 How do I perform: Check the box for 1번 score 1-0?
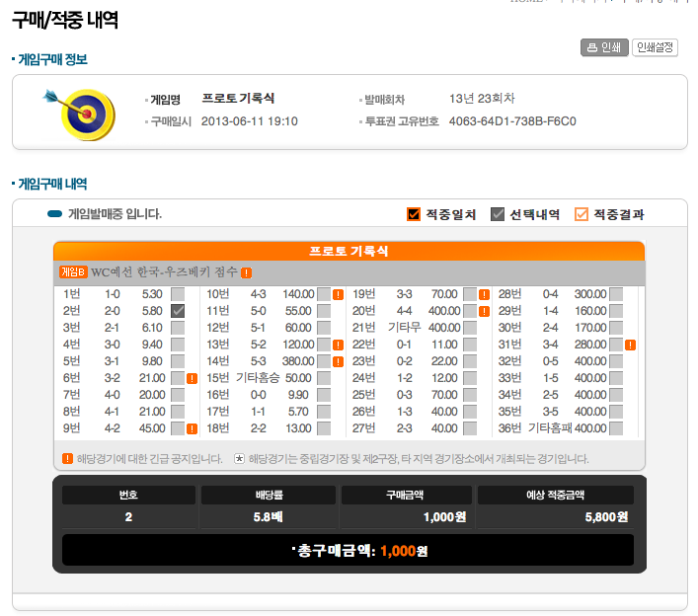(x=178, y=294)
